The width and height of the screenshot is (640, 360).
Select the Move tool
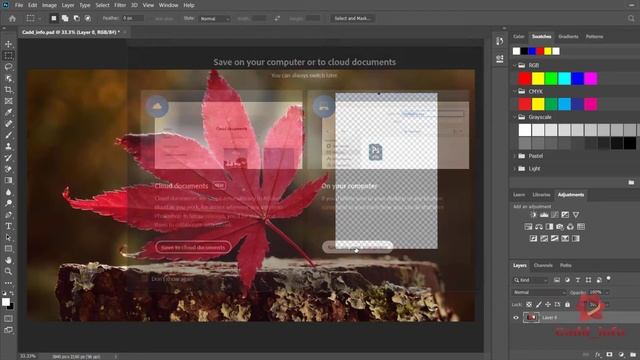click(8, 44)
